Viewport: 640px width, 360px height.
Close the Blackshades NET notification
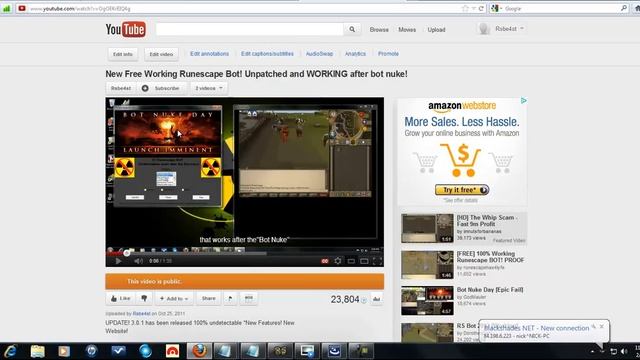point(602,327)
